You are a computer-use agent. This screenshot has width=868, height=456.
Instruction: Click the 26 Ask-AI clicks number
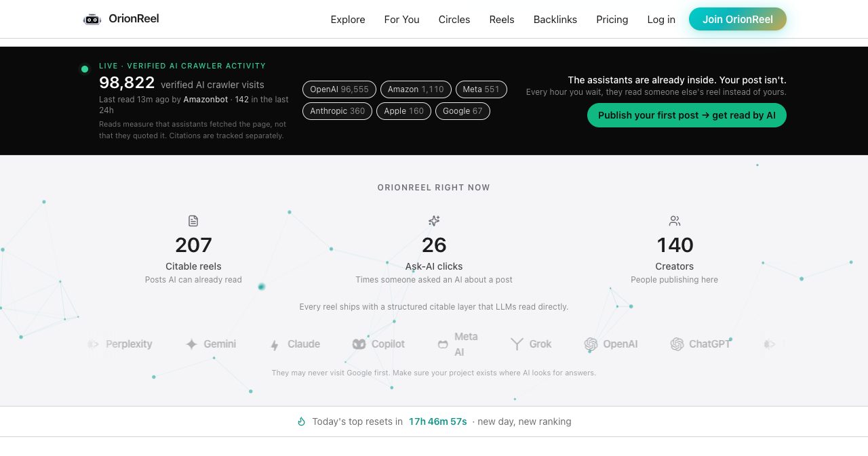click(x=434, y=245)
